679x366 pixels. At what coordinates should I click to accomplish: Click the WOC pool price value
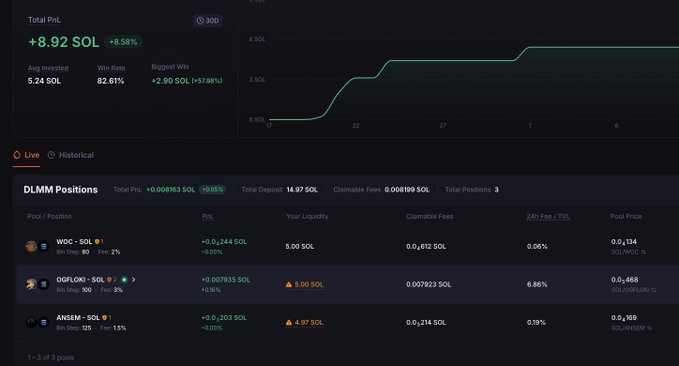[x=624, y=242]
